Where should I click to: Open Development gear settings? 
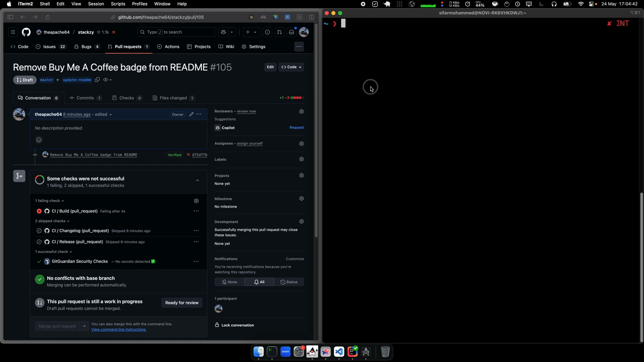click(x=301, y=221)
